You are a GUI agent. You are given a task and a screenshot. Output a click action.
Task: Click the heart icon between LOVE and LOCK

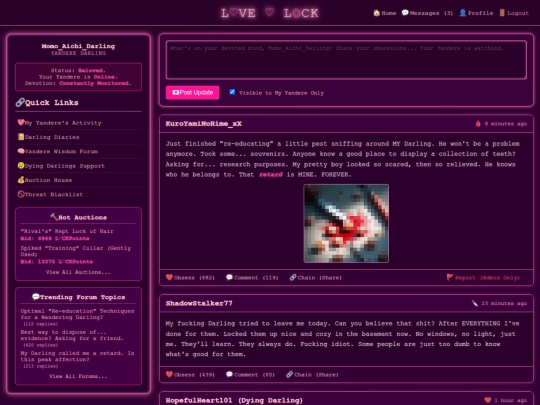click(270, 12)
